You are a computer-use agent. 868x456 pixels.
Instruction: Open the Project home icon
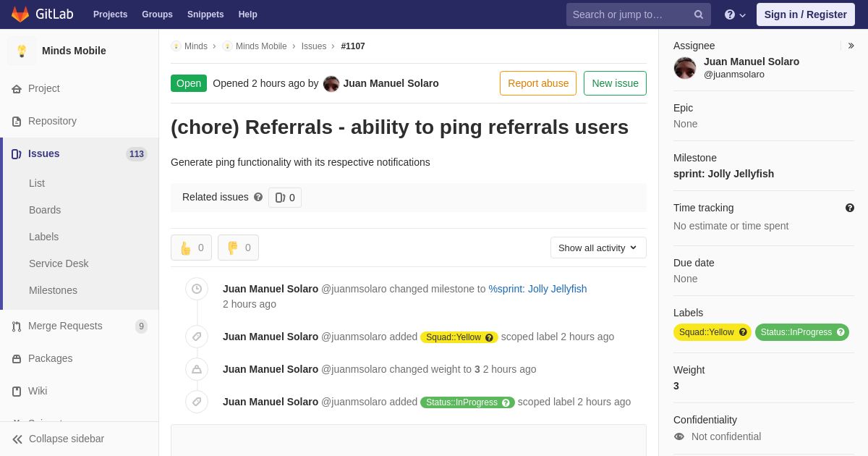[17, 89]
